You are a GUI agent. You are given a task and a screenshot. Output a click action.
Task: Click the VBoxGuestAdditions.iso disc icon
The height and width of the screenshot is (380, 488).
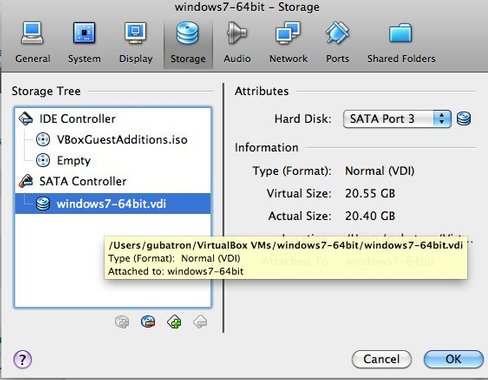[43, 140]
